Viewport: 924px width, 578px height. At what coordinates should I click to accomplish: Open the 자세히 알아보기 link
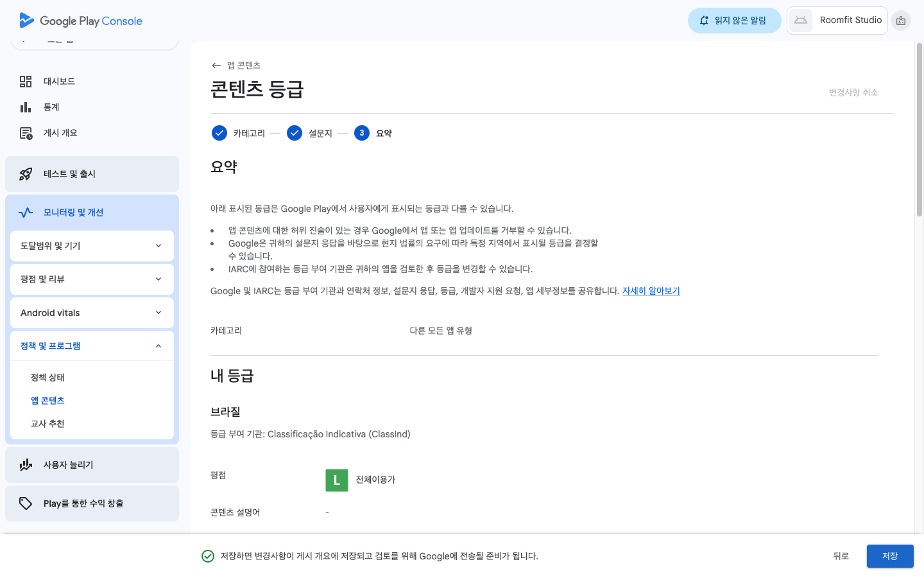(x=651, y=291)
